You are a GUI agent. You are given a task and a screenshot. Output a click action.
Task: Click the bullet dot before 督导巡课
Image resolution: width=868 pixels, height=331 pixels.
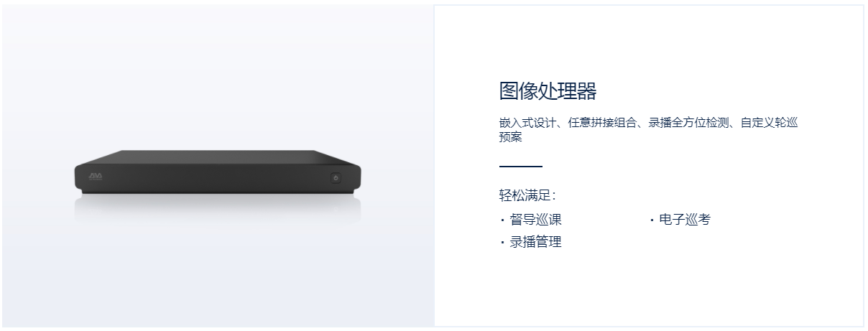(x=503, y=221)
